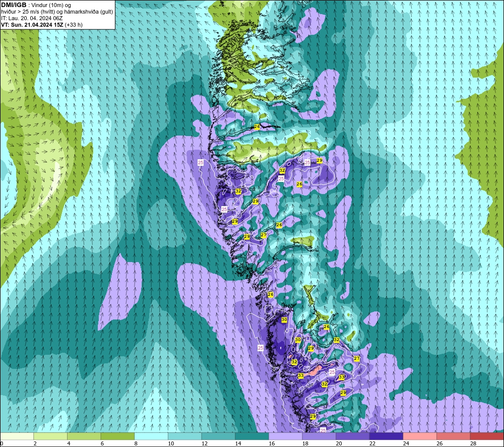
Task: Click the legend tick label '0'
Action: point(2,443)
